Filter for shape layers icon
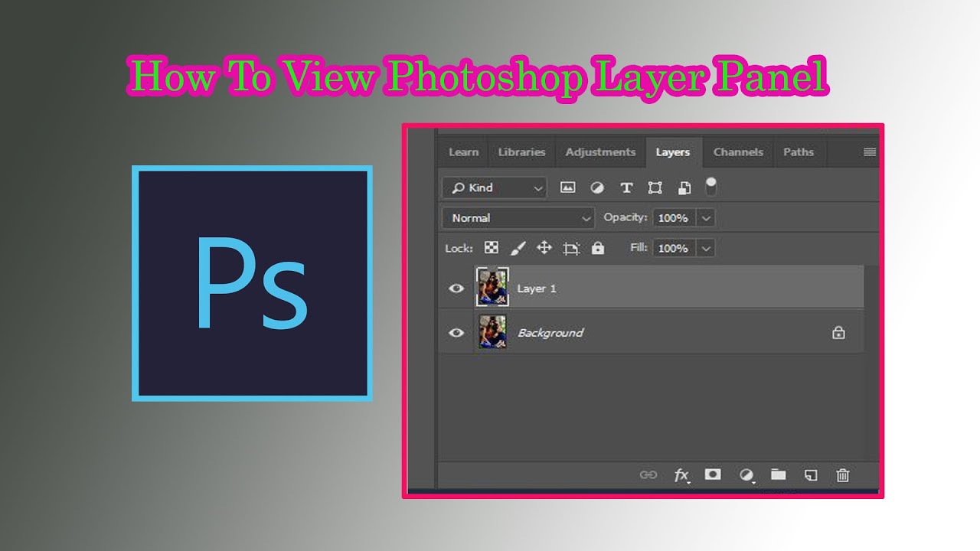Image resolution: width=980 pixels, height=551 pixels. pos(655,187)
